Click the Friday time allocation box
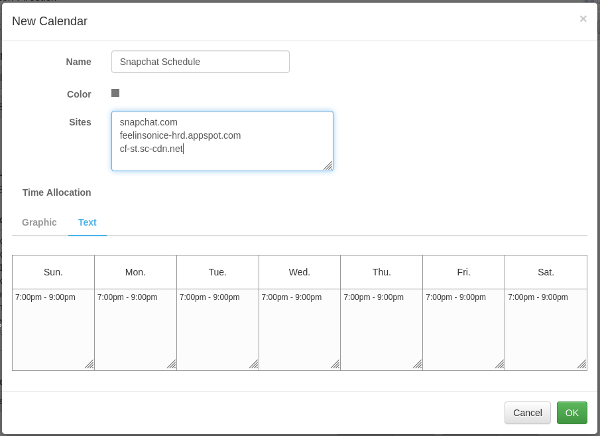The height and width of the screenshot is (436, 600). click(463, 330)
